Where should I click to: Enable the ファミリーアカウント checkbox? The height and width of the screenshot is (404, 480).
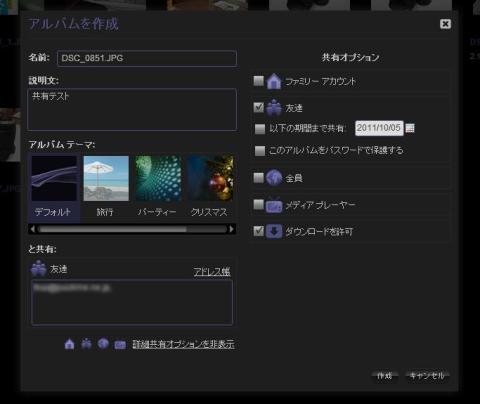259,81
